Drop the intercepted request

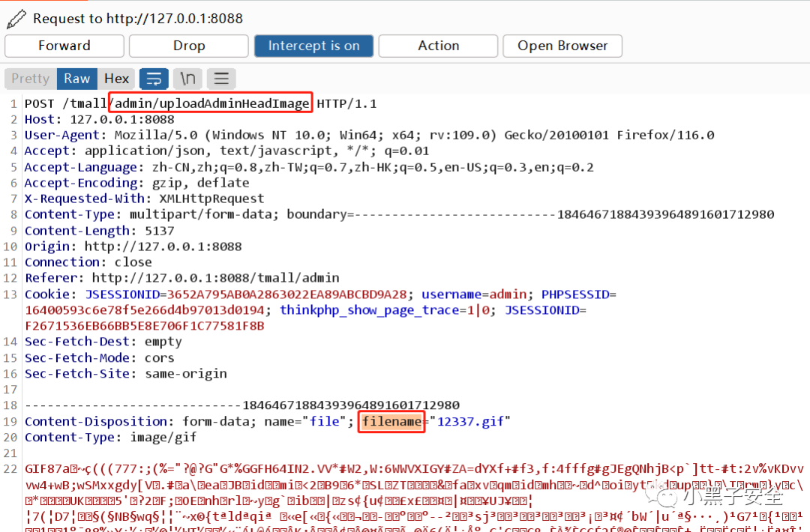point(188,46)
